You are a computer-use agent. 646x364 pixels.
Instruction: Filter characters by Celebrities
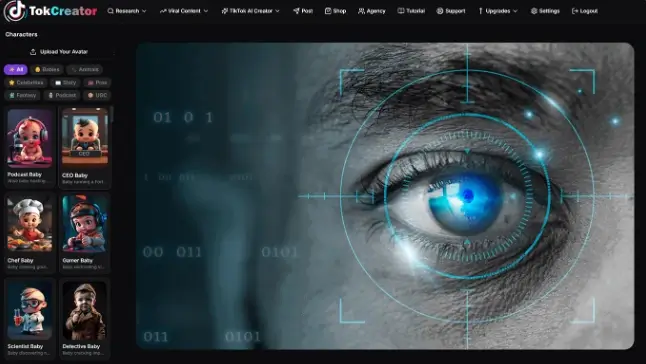26,83
